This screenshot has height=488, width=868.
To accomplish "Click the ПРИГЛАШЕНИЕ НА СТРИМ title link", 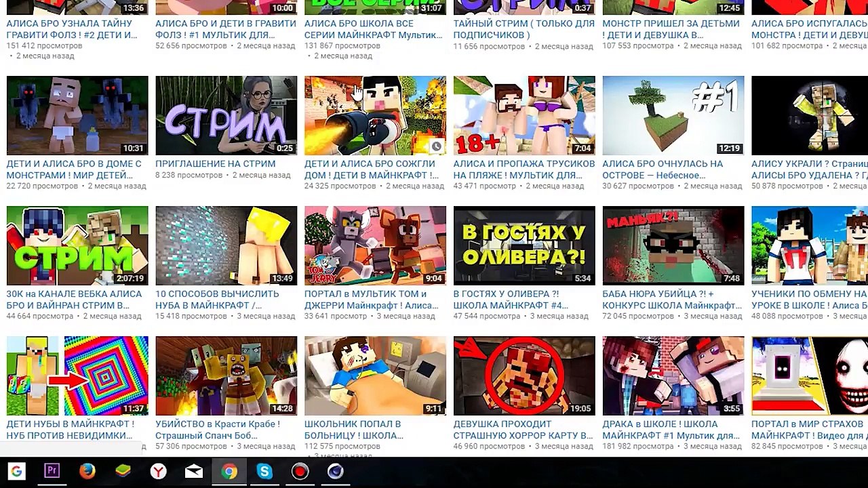I will pos(216,163).
